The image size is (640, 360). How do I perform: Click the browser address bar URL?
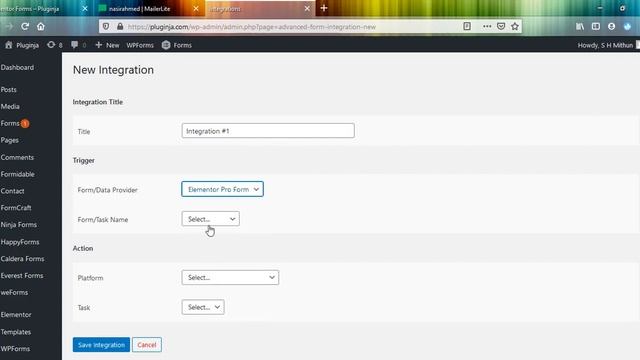[x=251, y=27]
